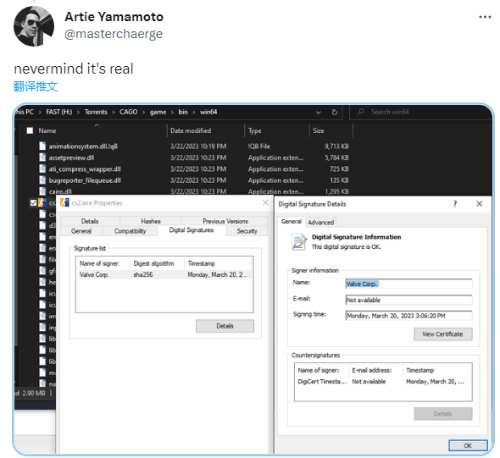Screen dimensions: 500x458
Task: Switch to the Previous Versions tab
Action: click(225, 221)
